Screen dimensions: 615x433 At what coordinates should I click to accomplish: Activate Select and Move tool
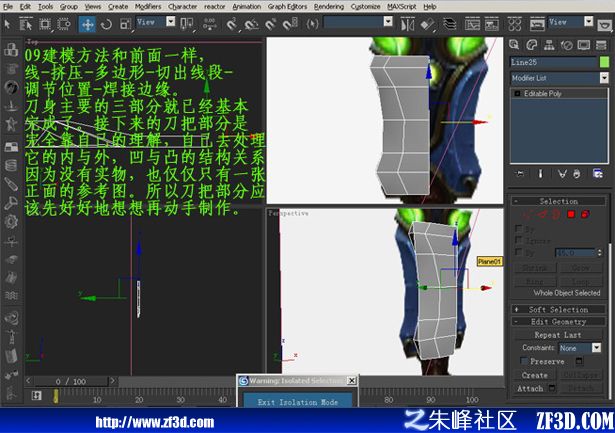coord(87,24)
